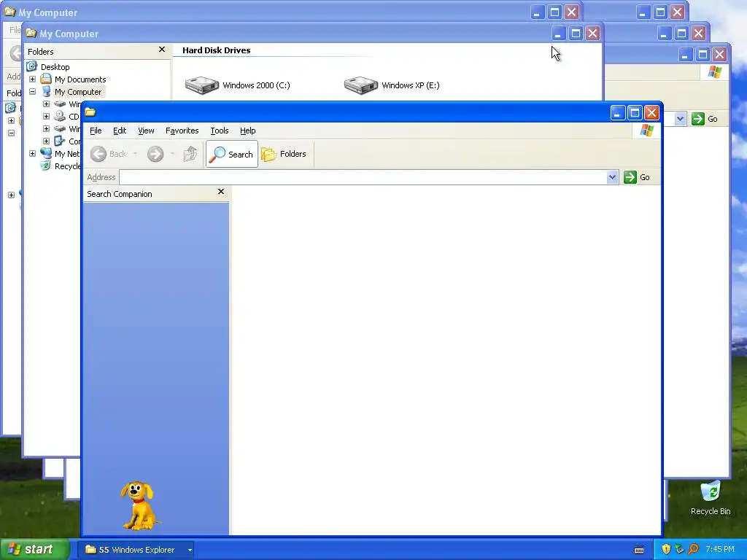The width and height of the screenshot is (747, 560).
Task: Open the Windows Explorer taskbar group dropdown arrow
Action: (190, 550)
